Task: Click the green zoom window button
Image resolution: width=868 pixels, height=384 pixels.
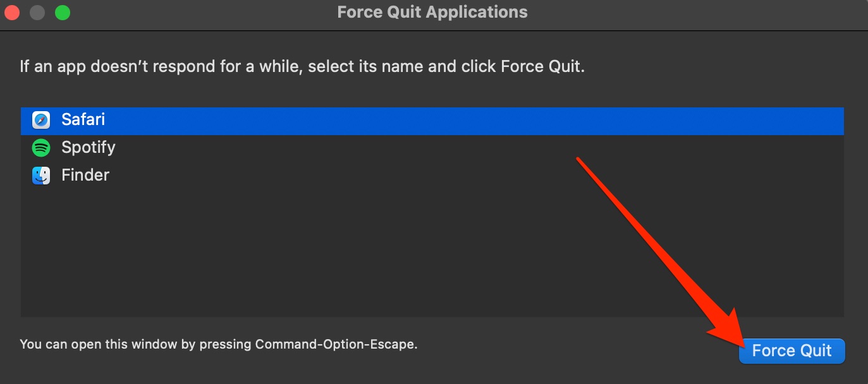Action: pyautogui.click(x=63, y=12)
